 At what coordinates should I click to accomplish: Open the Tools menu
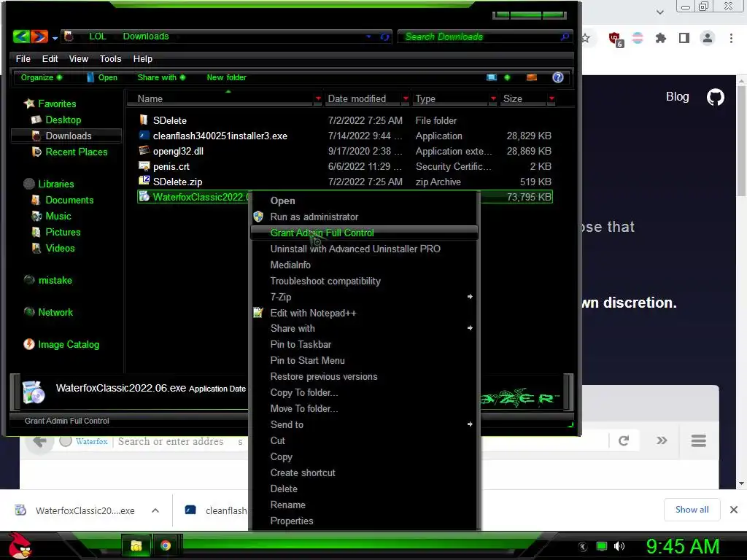111,58
